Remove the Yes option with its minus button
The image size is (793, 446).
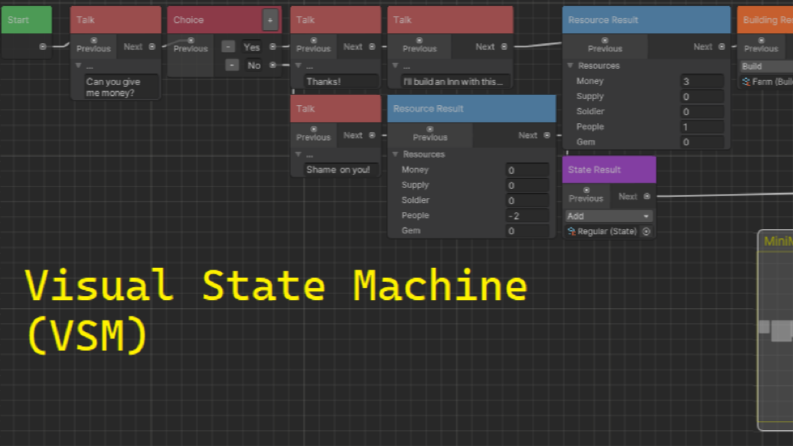(x=229, y=47)
